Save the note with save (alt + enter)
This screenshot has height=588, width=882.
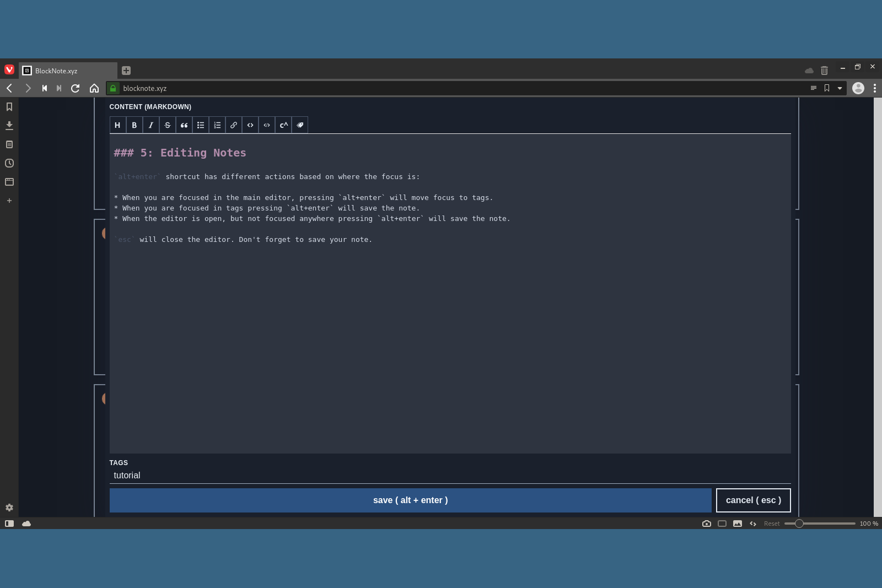(x=411, y=500)
